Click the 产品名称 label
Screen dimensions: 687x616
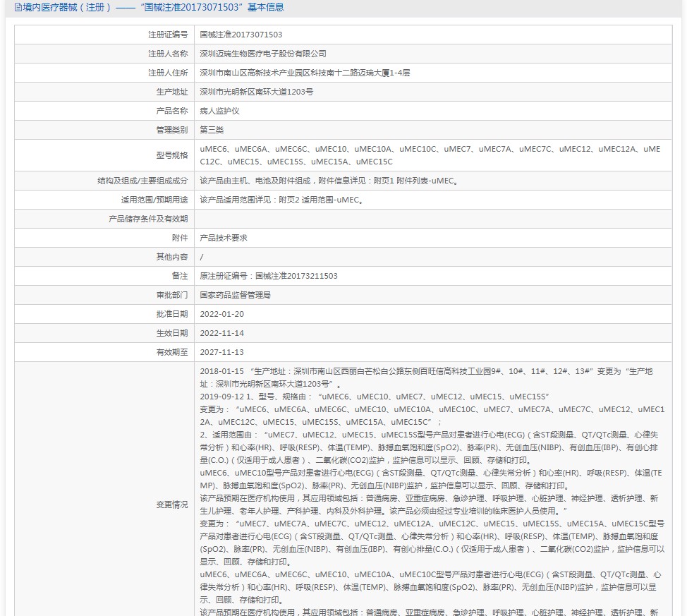[x=172, y=111]
